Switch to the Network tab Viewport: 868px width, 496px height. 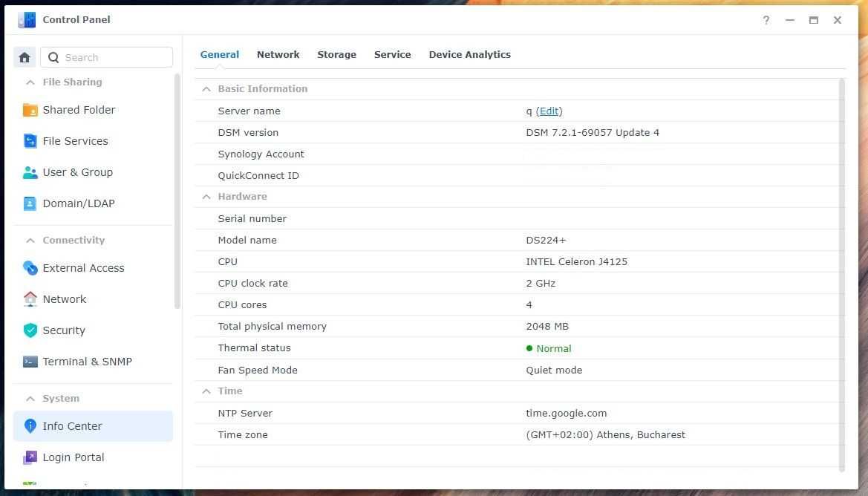278,54
